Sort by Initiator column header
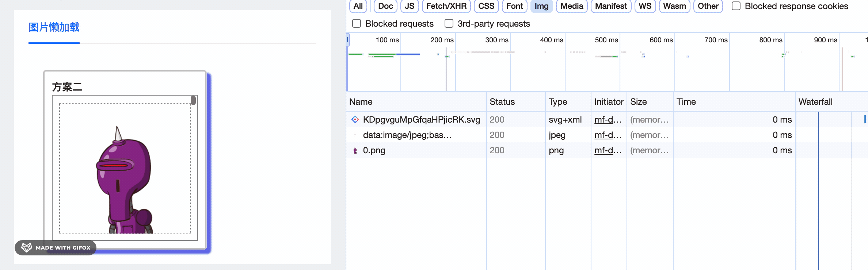868x270 pixels. [x=609, y=102]
